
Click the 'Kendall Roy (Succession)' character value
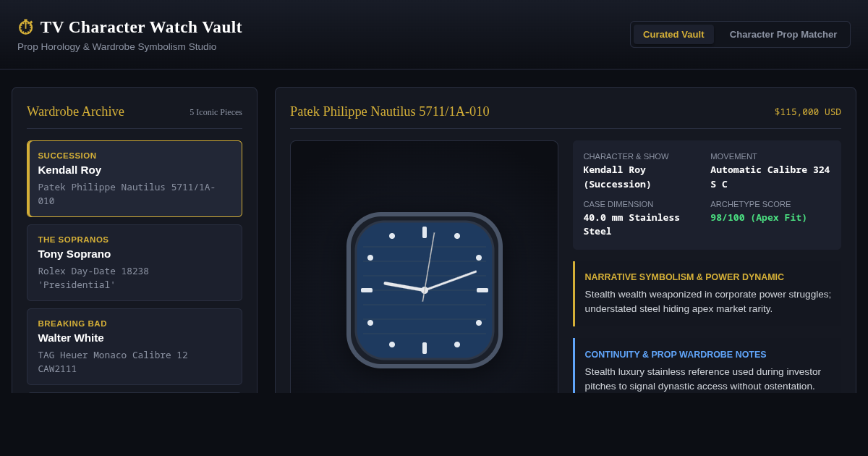(617, 177)
